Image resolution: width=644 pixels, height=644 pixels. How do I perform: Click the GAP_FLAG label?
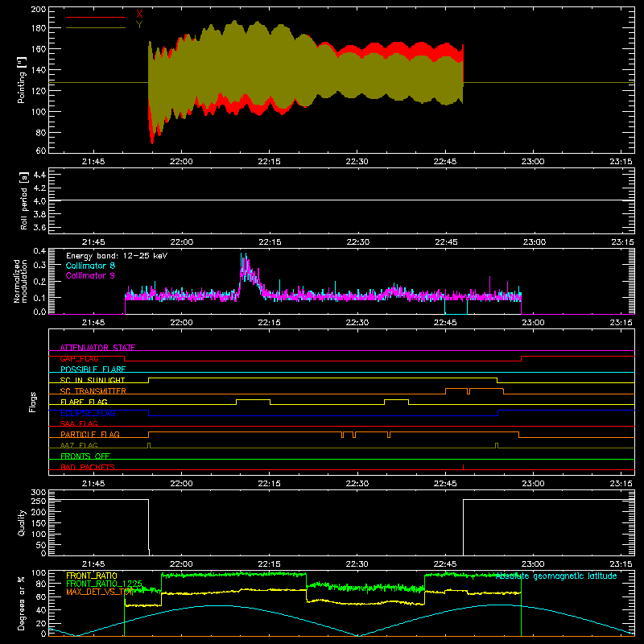[x=79, y=358]
